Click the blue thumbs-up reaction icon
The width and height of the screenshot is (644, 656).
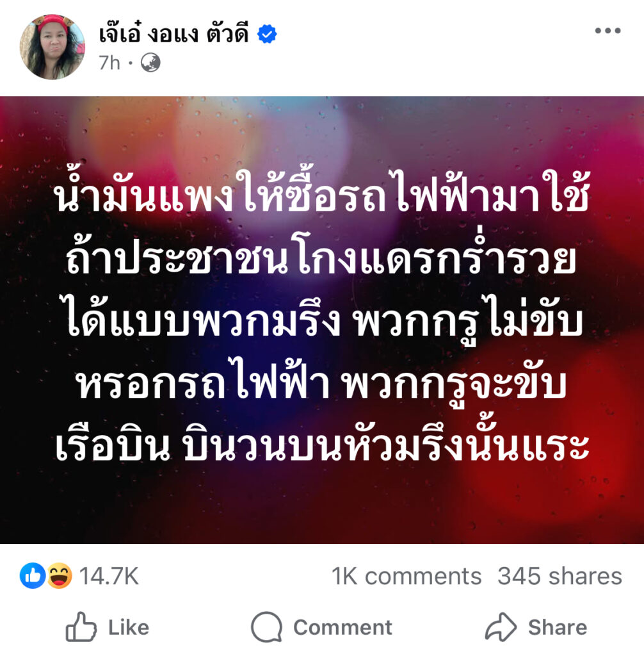(33, 576)
